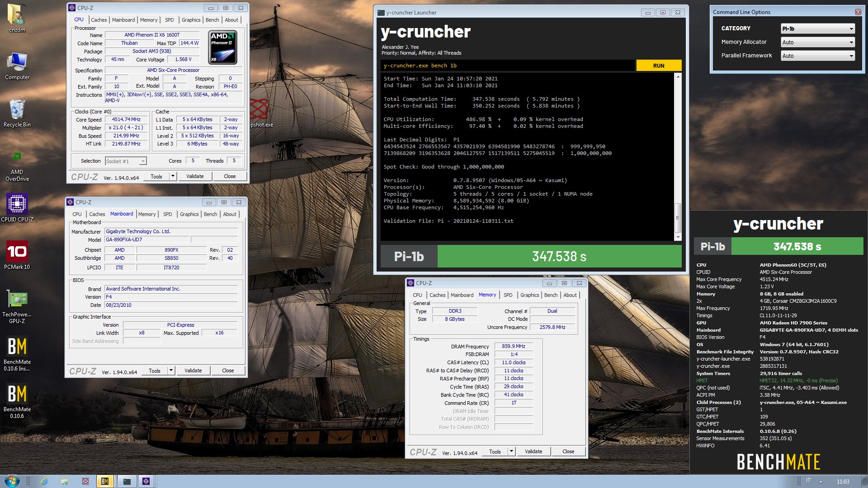The width and height of the screenshot is (868, 488).
Task: Open Memory tab in top CPU-Z window
Action: point(149,20)
